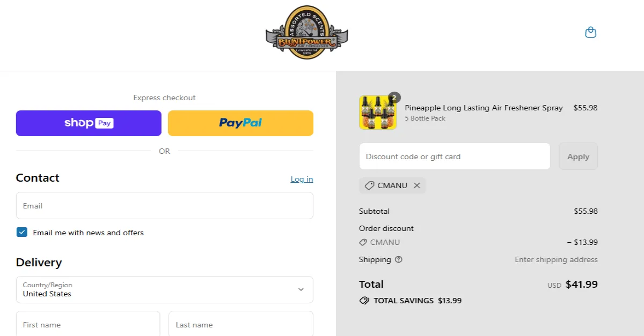644x336 pixels.
Task: Open the cart bag icon
Action: [x=590, y=32]
